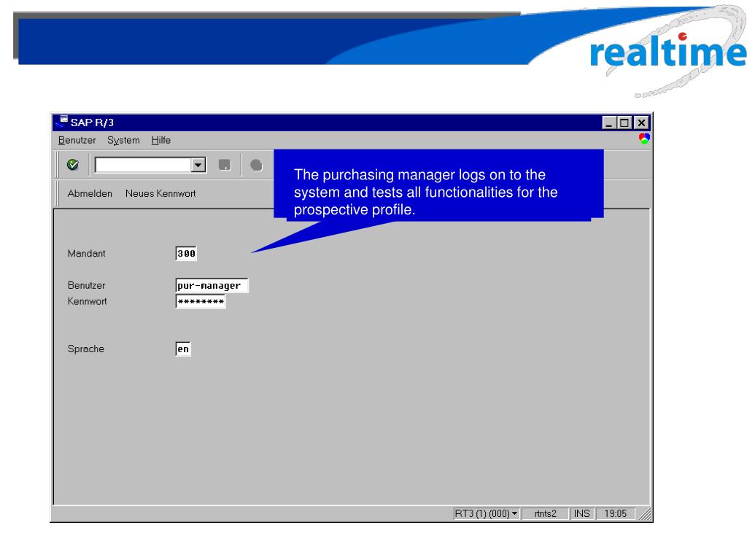The width and height of the screenshot is (747, 560).
Task: Click the Kennwort label
Action: tap(88, 301)
